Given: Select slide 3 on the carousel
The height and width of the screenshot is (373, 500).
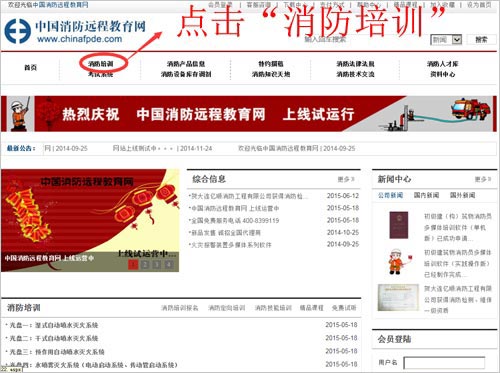Looking at the screenshot, I should (x=157, y=265).
